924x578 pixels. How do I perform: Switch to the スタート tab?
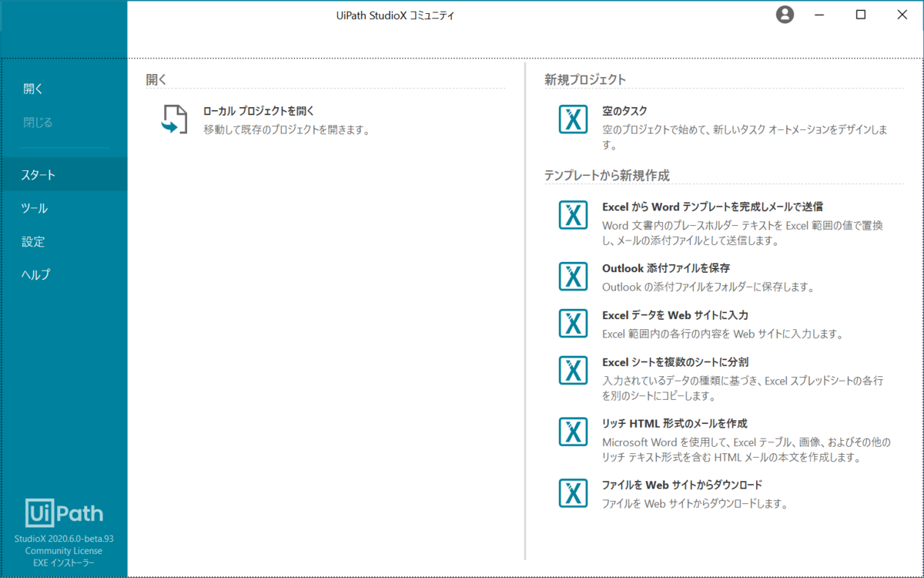tap(64, 174)
